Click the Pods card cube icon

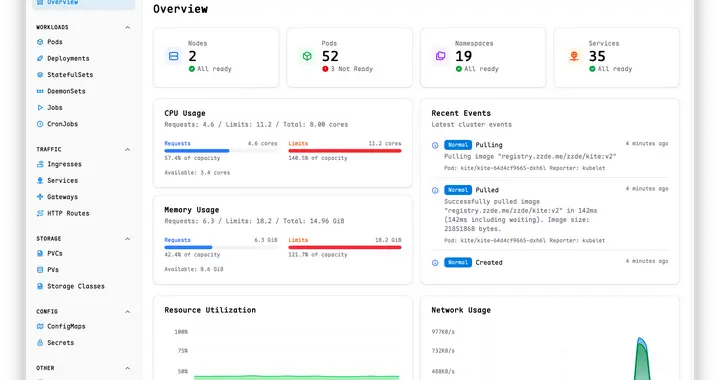tap(307, 56)
